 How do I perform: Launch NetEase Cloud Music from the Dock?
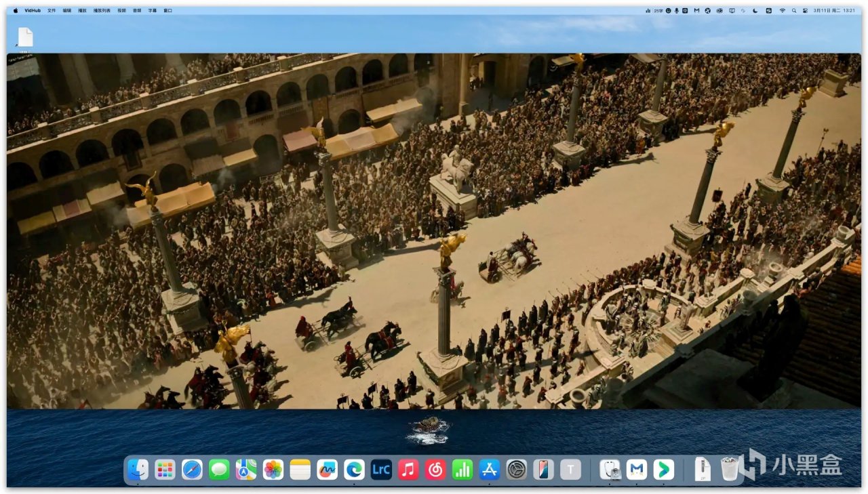pyautogui.click(x=435, y=469)
